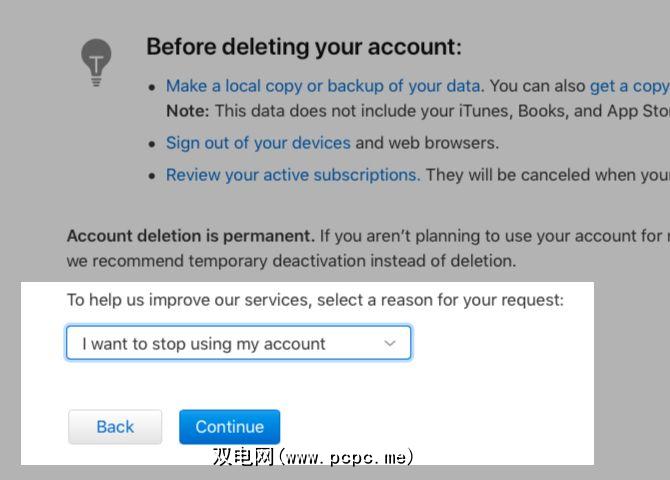Click 'Review your active subscriptions' link

[292, 175]
